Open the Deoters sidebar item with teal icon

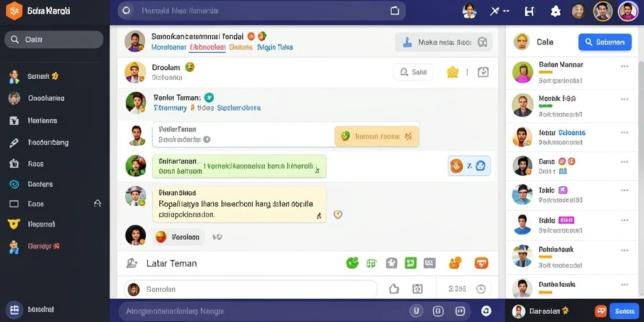click(x=14, y=184)
